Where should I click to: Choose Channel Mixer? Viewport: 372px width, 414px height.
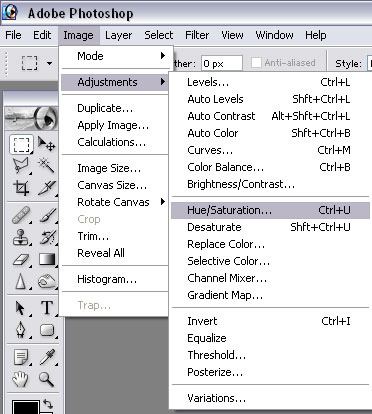click(270, 278)
